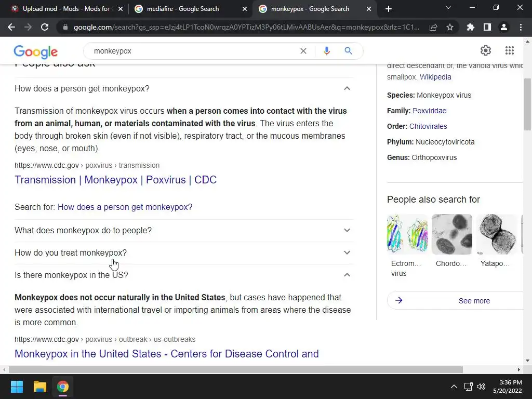Screen dimensions: 532x399
Task: Click the Chrome taskbar icon
Action: click(x=63, y=387)
